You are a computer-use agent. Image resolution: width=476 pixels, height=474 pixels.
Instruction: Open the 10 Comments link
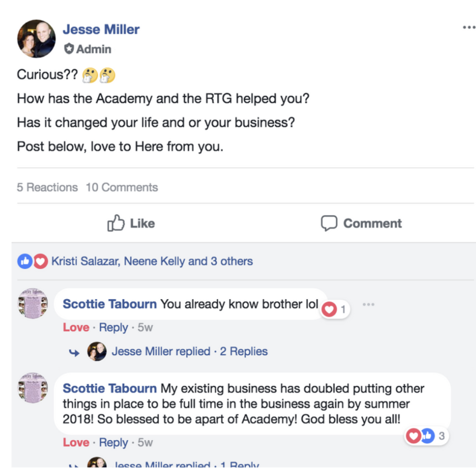122,187
